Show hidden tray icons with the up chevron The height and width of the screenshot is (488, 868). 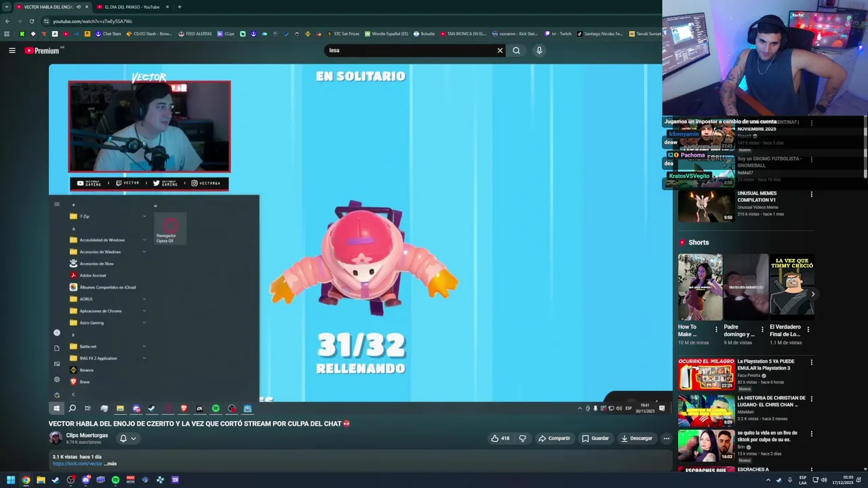[x=768, y=480]
